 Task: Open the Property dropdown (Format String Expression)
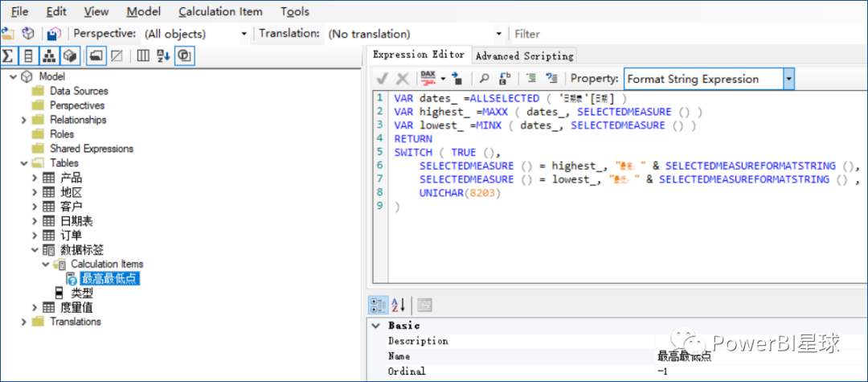[x=789, y=79]
